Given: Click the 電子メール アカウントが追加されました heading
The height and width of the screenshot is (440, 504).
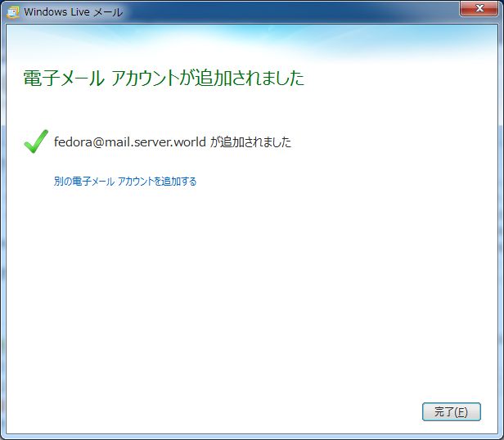Looking at the screenshot, I should 164,78.
